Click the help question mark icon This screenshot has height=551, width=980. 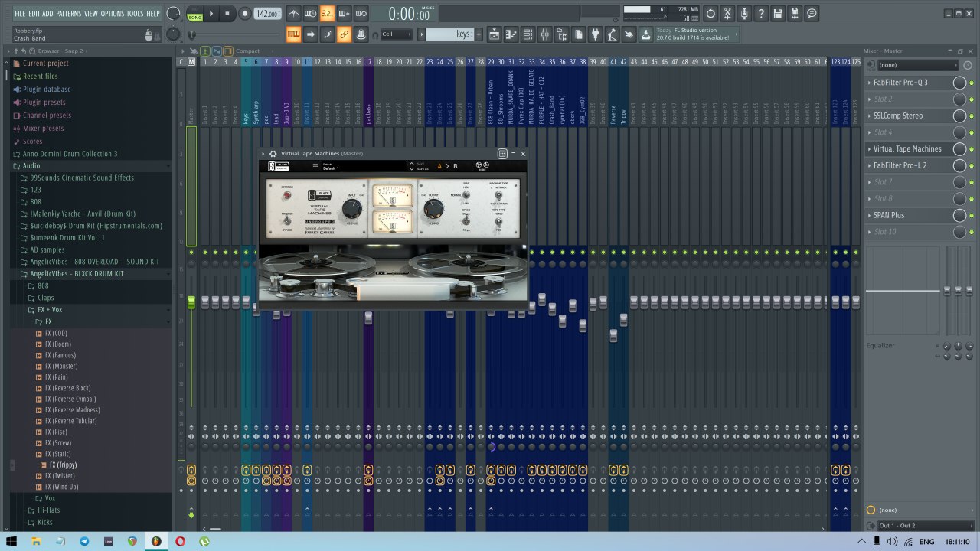click(x=761, y=14)
